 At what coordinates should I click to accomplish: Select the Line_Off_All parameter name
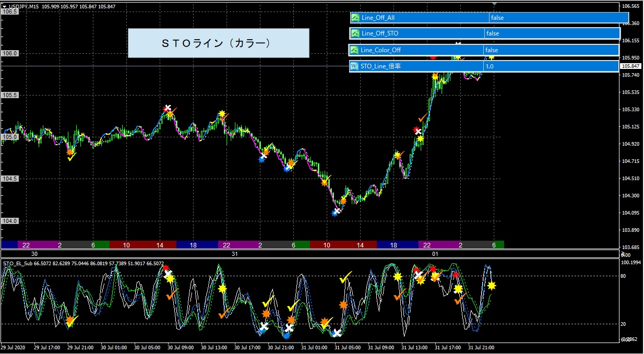378,18
